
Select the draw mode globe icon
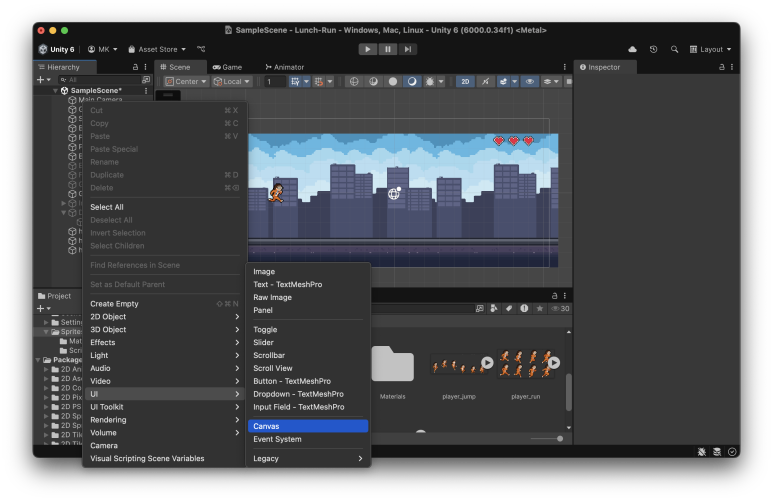coord(354,81)
